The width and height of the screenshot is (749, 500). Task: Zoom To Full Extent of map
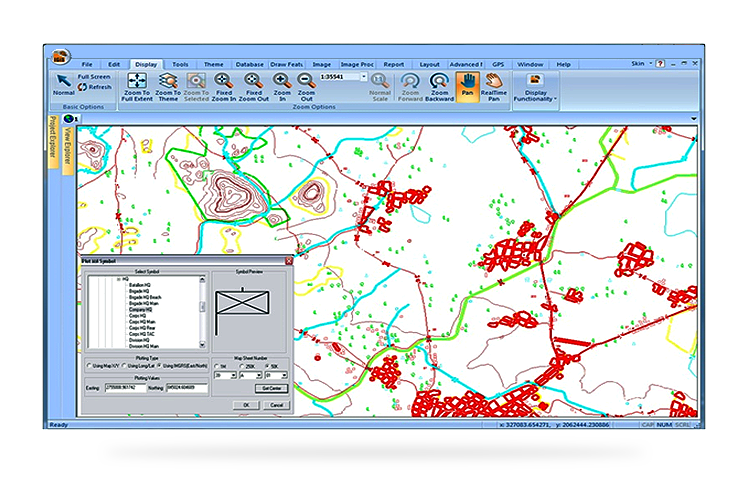[137, 86]
